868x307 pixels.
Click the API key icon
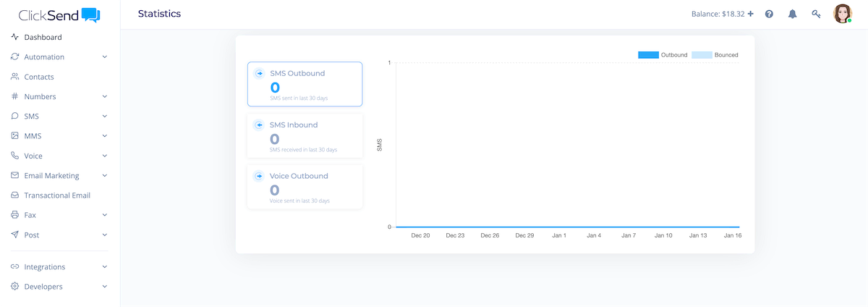[x=816, y=14]
